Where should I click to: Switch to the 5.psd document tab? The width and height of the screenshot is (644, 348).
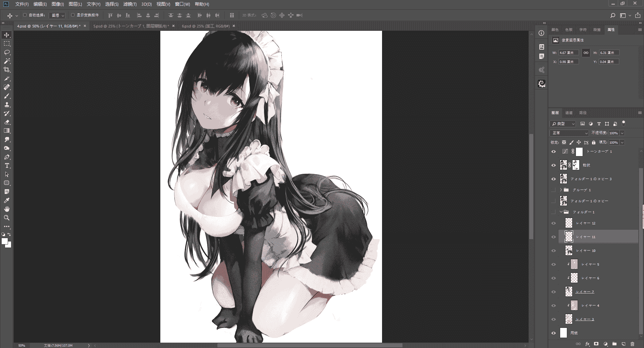coord(131,26)
